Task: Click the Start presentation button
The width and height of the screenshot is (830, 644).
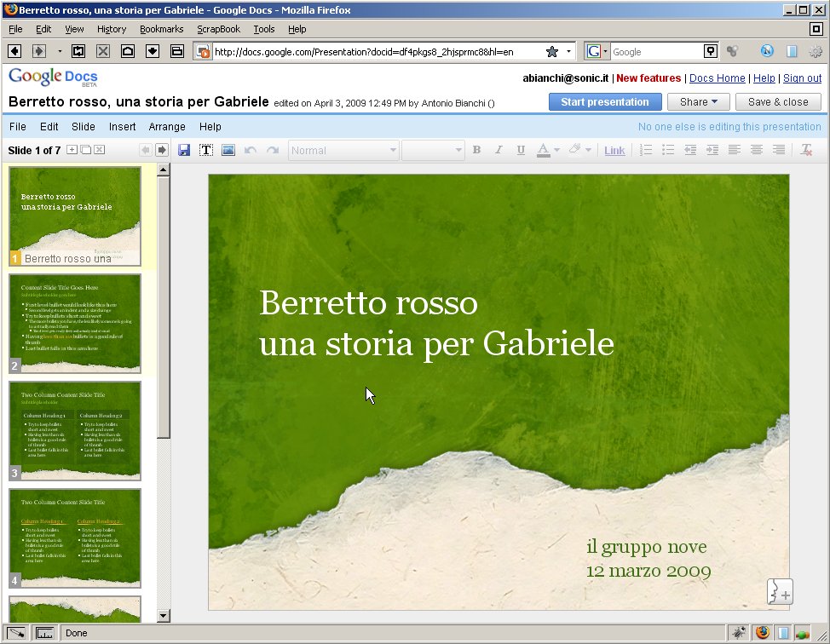Action: (605, 101)
